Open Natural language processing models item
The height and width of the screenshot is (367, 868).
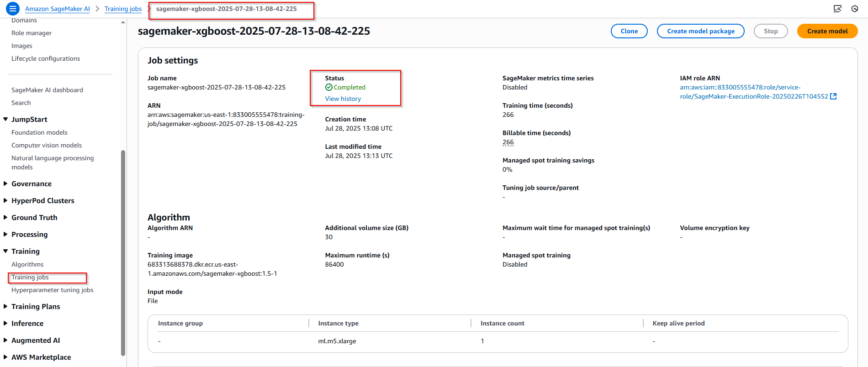tap(53, 163)
